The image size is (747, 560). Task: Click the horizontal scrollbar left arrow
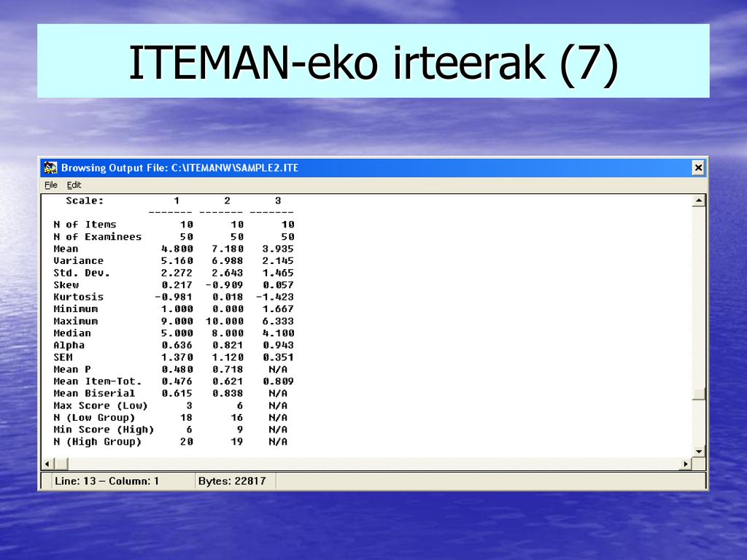point(47,464)
